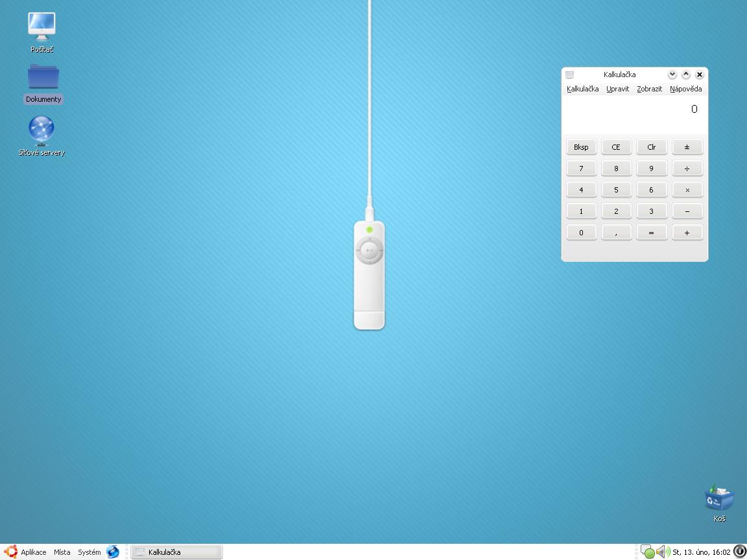Viewport: 747px width, 560px height.
Task: Minimize the Kalkulačka window
Action: [672, 75]
